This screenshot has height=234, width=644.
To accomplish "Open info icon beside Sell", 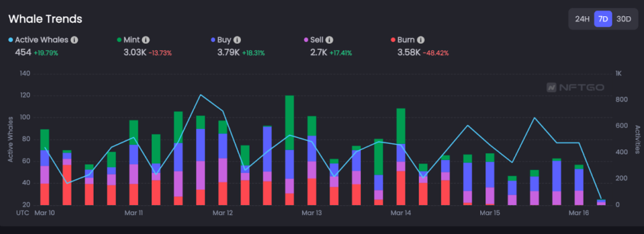I will (329, 40).
